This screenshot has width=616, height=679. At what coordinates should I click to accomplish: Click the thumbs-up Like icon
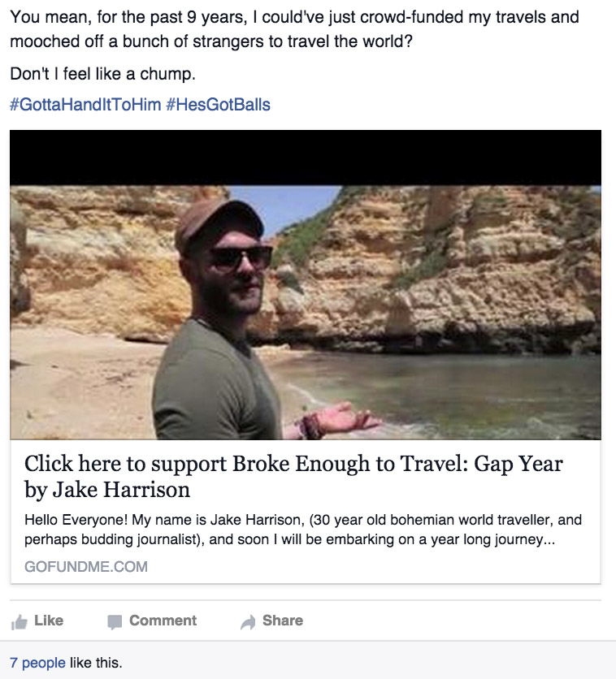pyautogui.click(x=19, y=622)
